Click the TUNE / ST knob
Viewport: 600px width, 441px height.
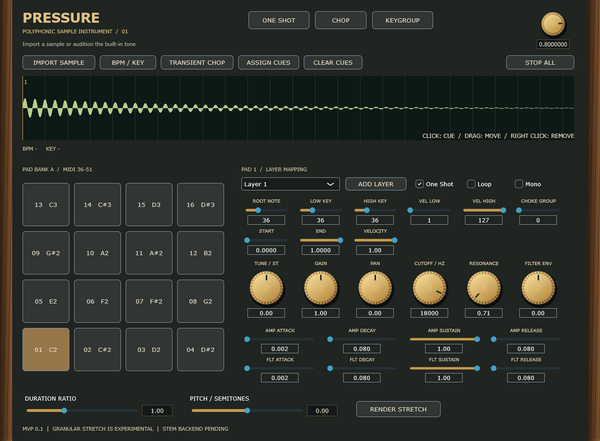266,288
